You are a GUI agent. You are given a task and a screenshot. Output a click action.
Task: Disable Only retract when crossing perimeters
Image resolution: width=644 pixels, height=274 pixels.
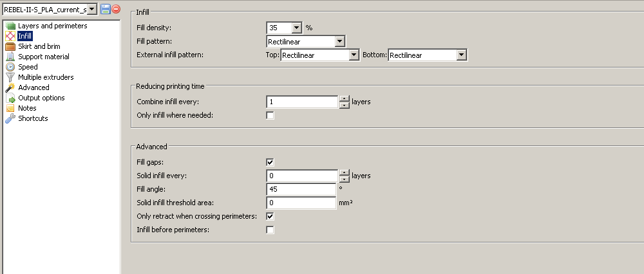270,216
